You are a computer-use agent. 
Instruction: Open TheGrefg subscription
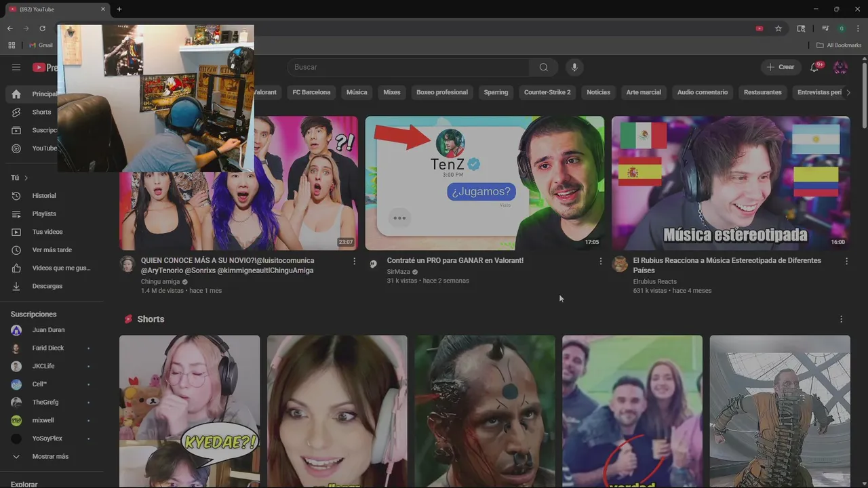click(x=52, y=403)
